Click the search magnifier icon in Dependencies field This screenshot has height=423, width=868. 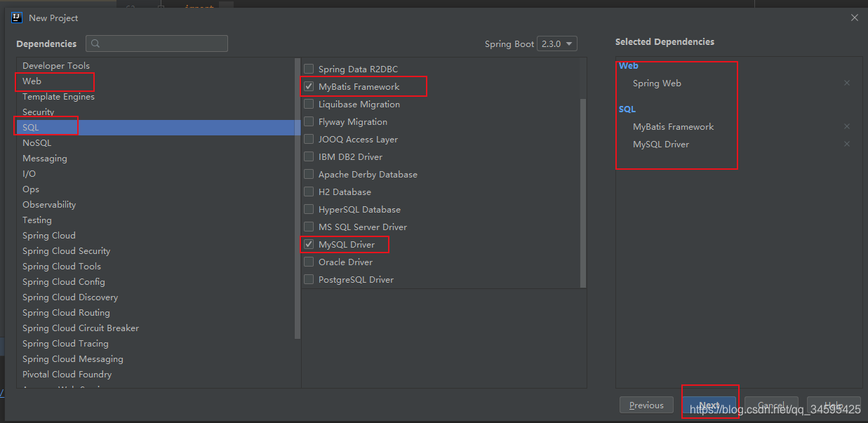tap(95, 43)
